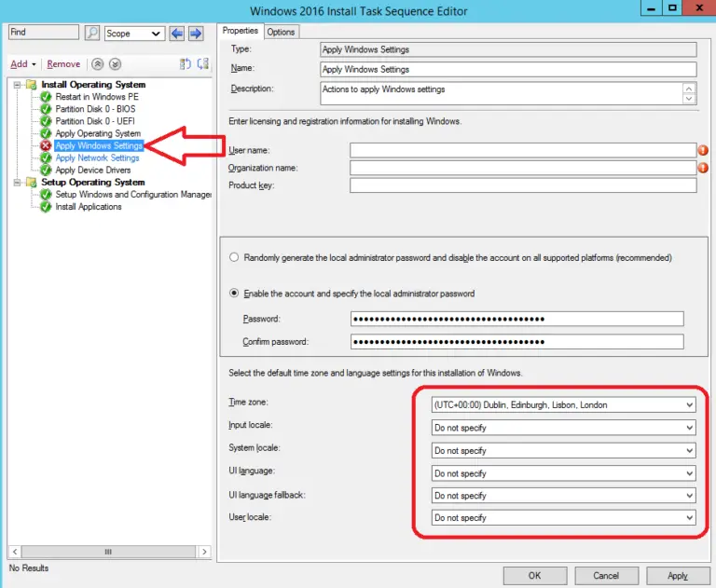Expand the UI language dropdown
716x588 pixels.
click(689, 472)
